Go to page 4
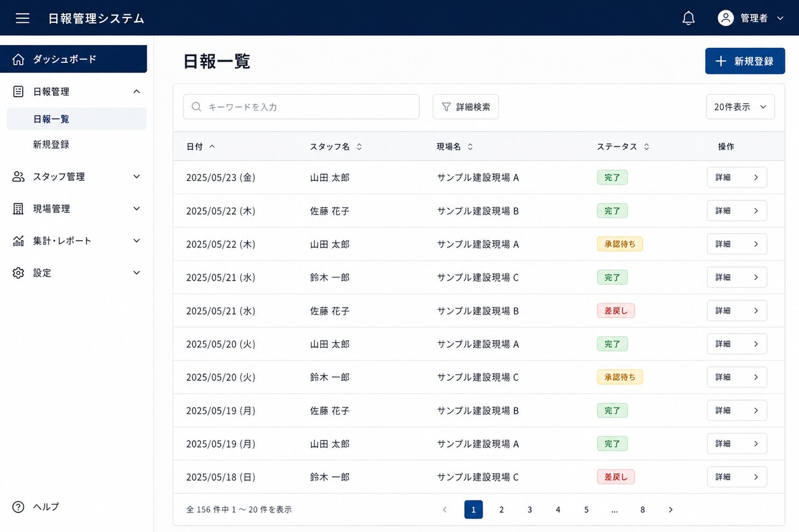This screenshot has width=799, height=532. (558, 510)
